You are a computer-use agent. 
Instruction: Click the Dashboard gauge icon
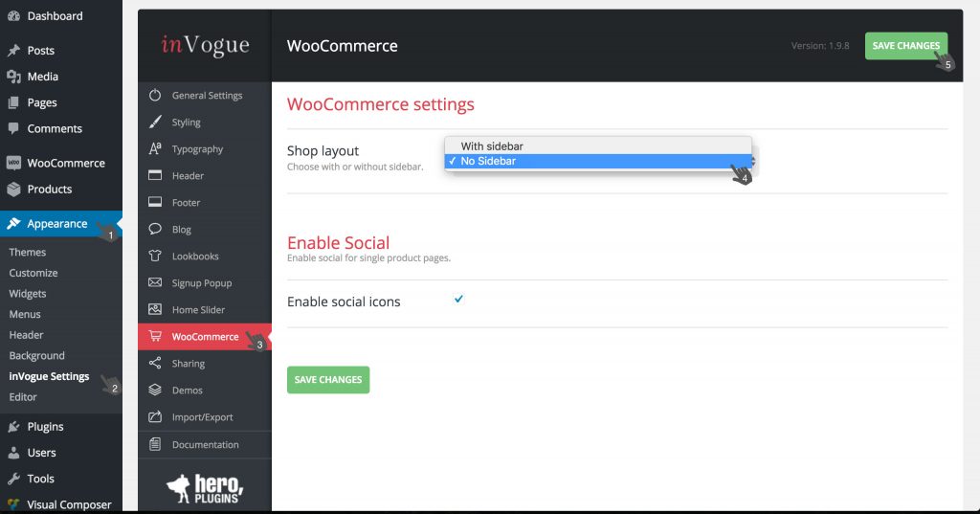pos(13,16)
